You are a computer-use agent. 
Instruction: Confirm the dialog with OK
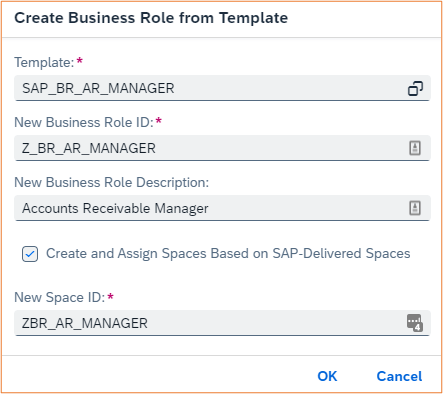[327, 376]
